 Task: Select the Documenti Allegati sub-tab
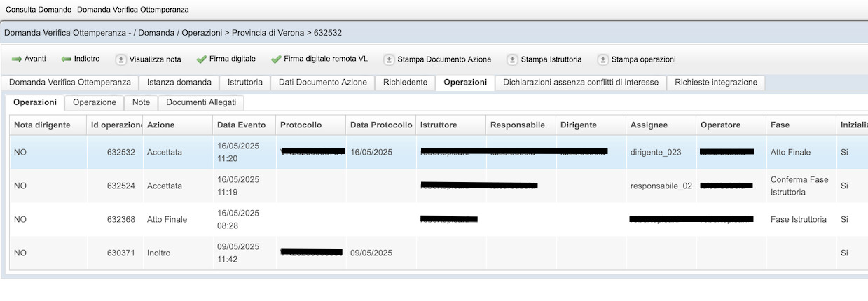point(201,102)
